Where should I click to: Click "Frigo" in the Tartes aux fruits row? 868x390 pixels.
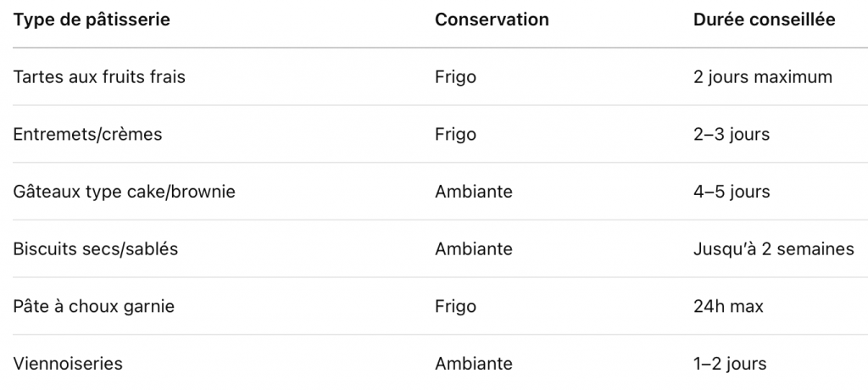coord(455,77)
